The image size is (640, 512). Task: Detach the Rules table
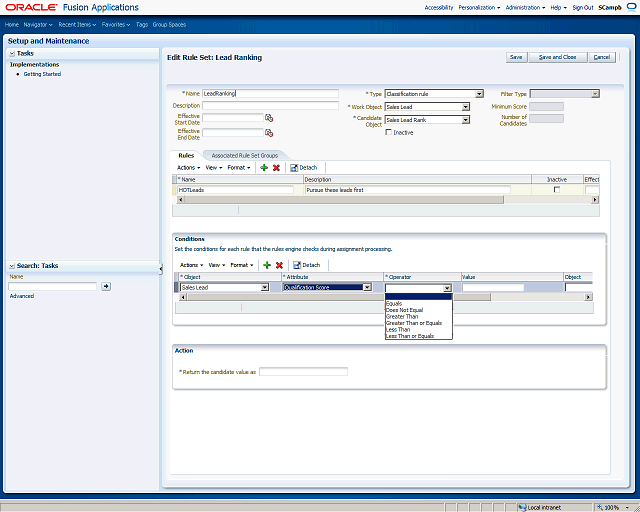point(303,168)
